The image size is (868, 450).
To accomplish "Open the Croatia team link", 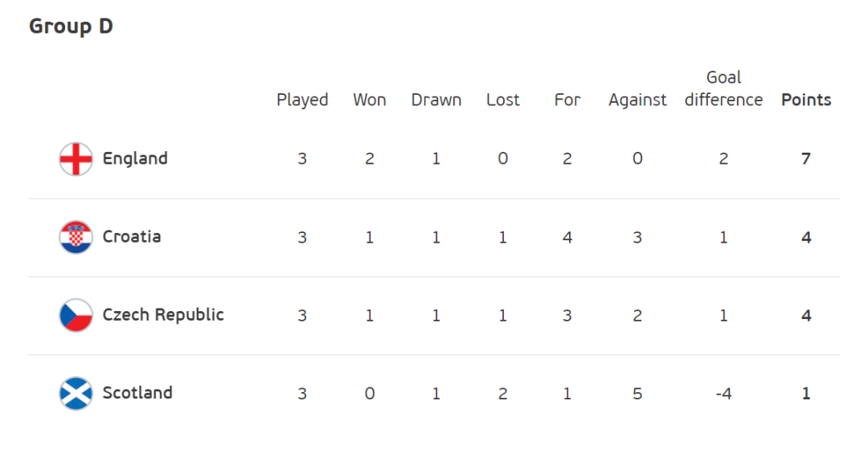I will pyautogui.click(x=132, y=237).
